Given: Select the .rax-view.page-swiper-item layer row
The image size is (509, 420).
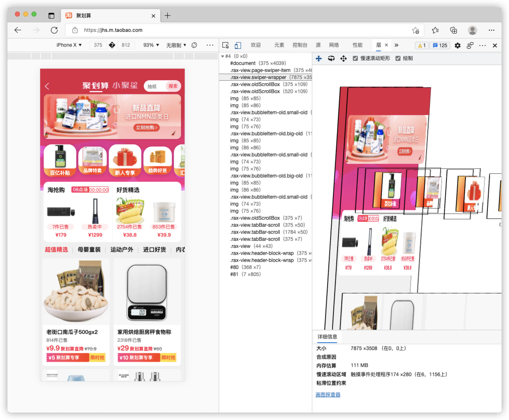Looking at the screenshot, I should (265, 70).
